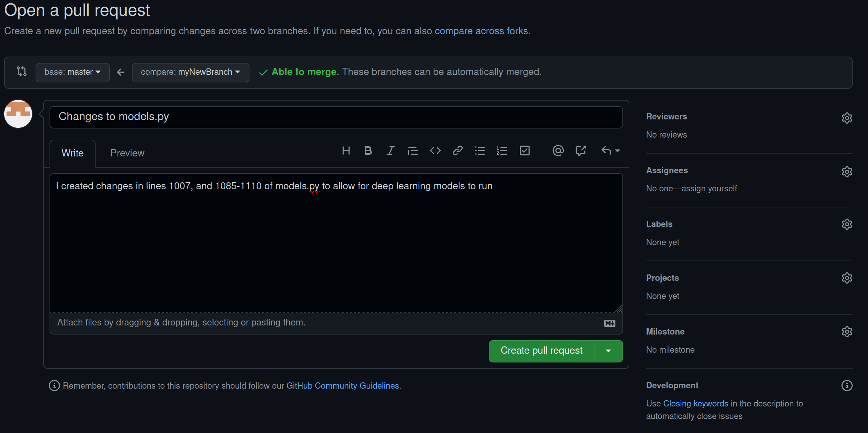Open the compare: myNewBranch dropdown
This screenshot has height=433, width=868.
coord(190,72)
